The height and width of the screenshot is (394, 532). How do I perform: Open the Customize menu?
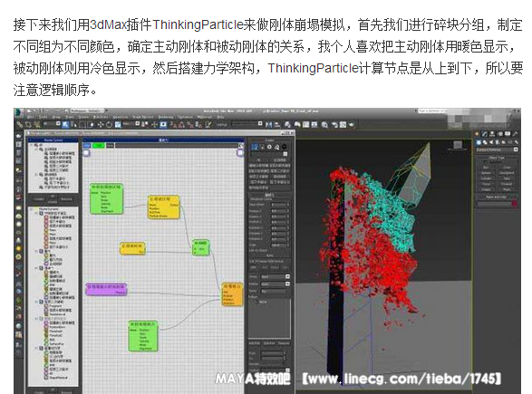(185, 117)
